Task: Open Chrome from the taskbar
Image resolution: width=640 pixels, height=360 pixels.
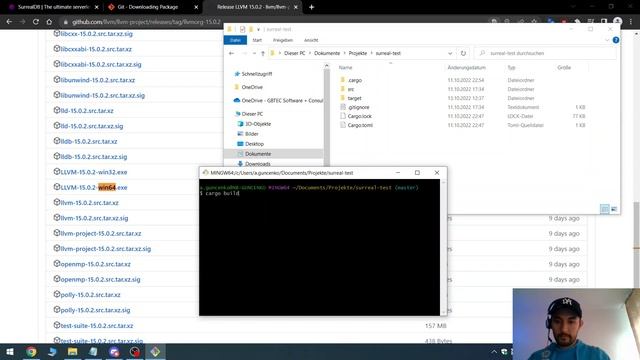Action: (x=31, y=352)
